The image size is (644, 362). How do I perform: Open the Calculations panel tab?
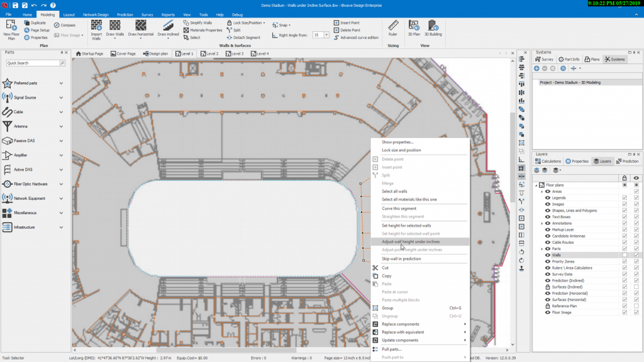click(x=548, y=162)
